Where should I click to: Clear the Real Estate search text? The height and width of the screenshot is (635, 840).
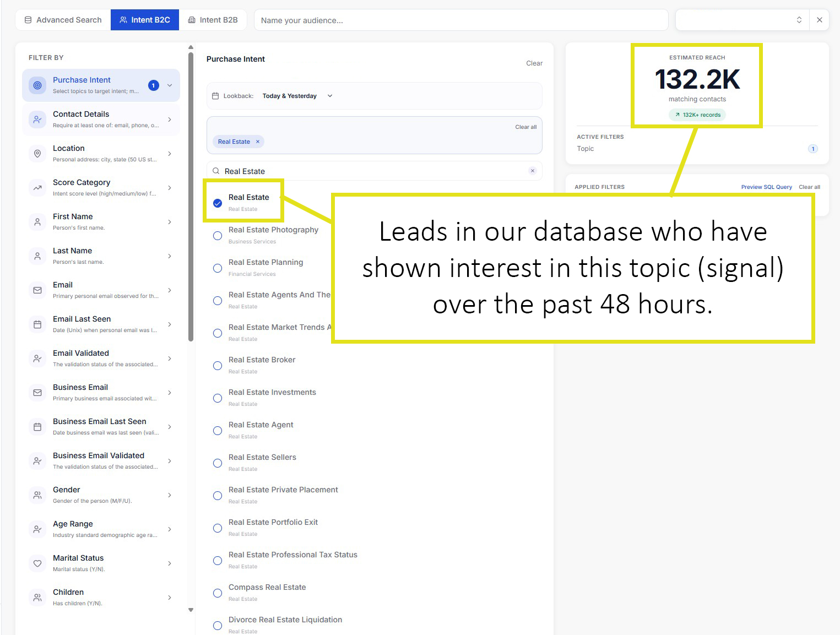pos(532,171)
